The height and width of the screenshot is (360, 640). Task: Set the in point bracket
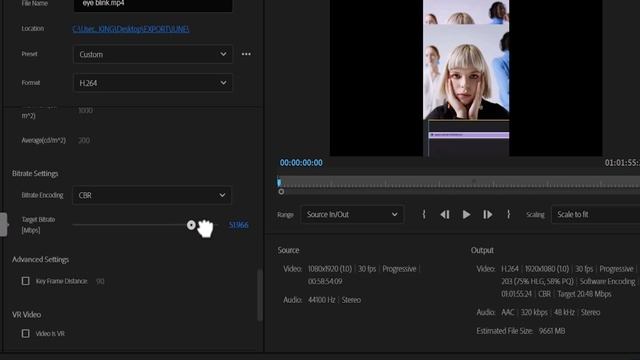click(x=424, y=214)
